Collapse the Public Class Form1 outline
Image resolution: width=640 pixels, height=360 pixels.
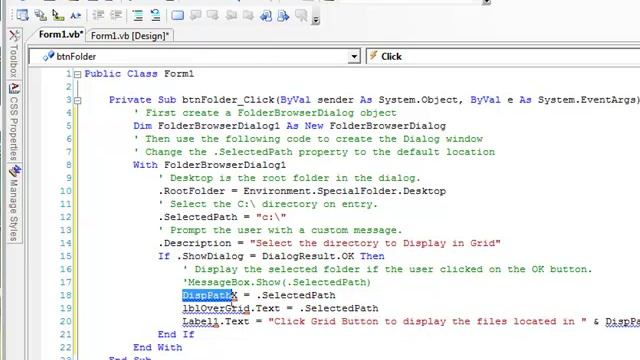click(77, 74)
